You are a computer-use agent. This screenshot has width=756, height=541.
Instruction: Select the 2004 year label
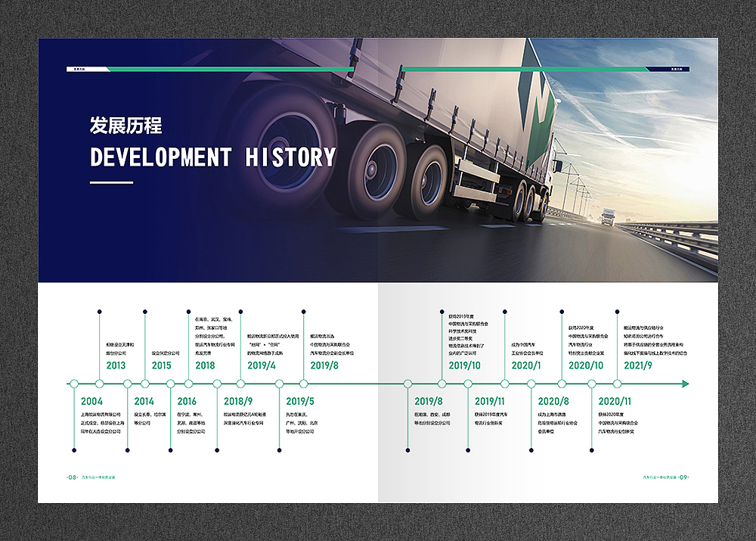click(x=91, y=401)
